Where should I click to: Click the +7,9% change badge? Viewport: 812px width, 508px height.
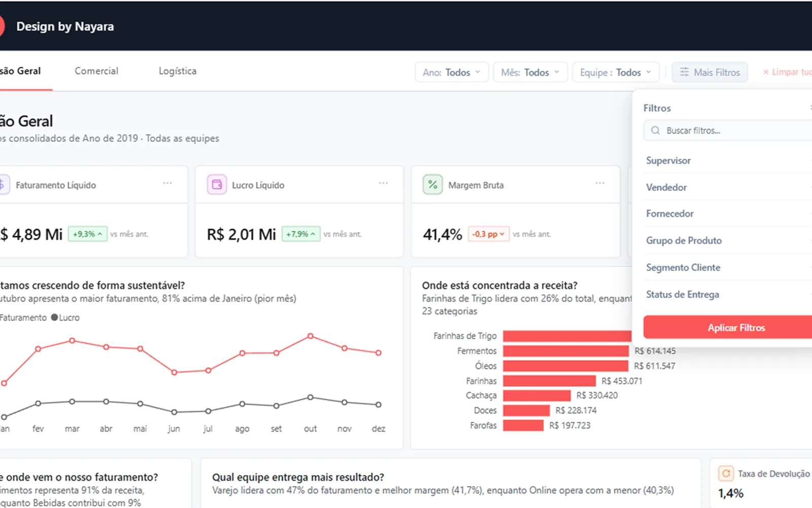click(x=301, y=234)
